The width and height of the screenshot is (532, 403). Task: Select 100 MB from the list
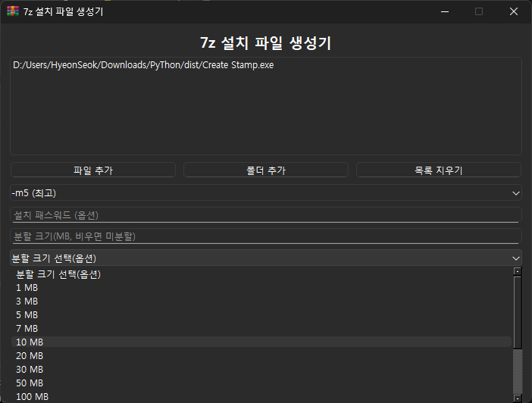[x=261, y=396]
